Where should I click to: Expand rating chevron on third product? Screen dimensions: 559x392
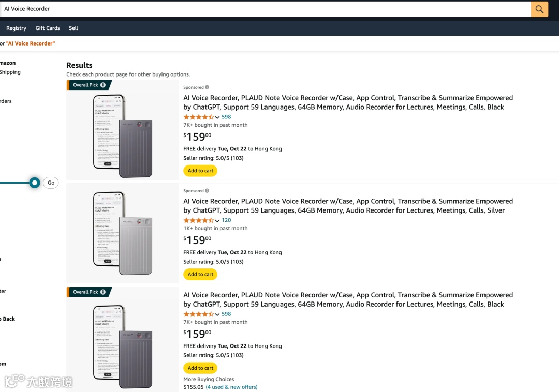tap(217, 314)
